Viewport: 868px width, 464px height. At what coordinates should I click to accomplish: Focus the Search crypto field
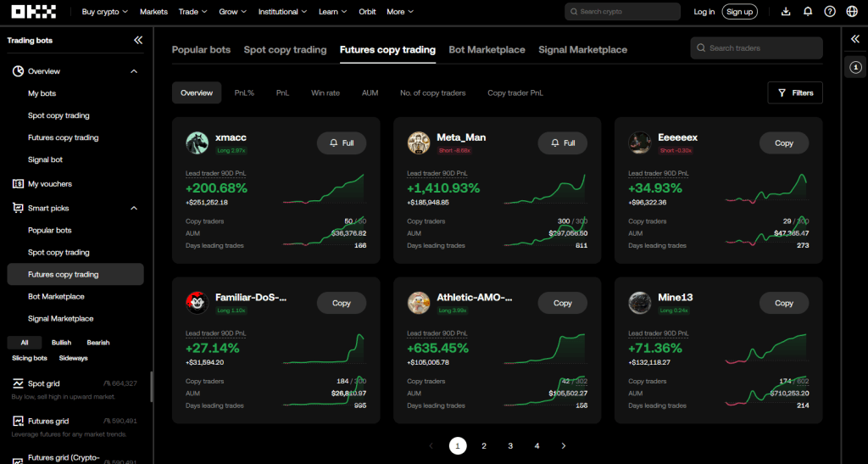(x=622, y=12)
